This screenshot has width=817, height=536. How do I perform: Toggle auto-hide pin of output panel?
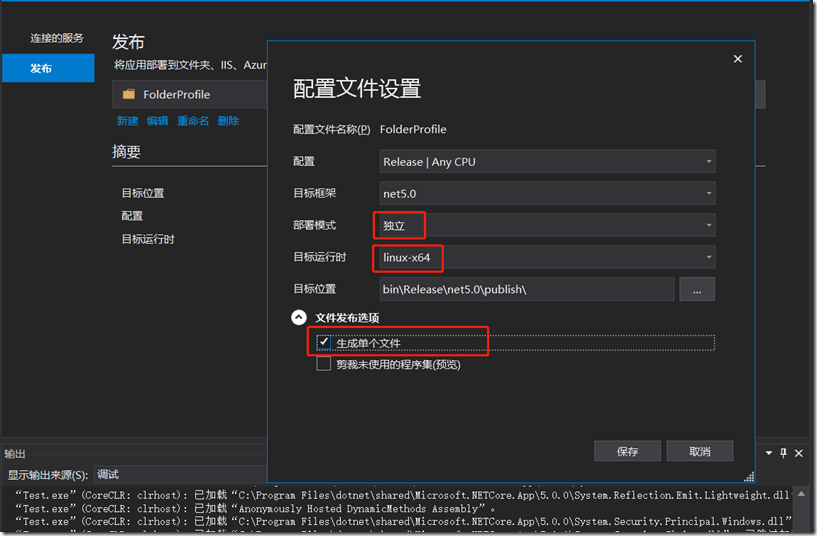pyautogui.click(x=783, y=453)
